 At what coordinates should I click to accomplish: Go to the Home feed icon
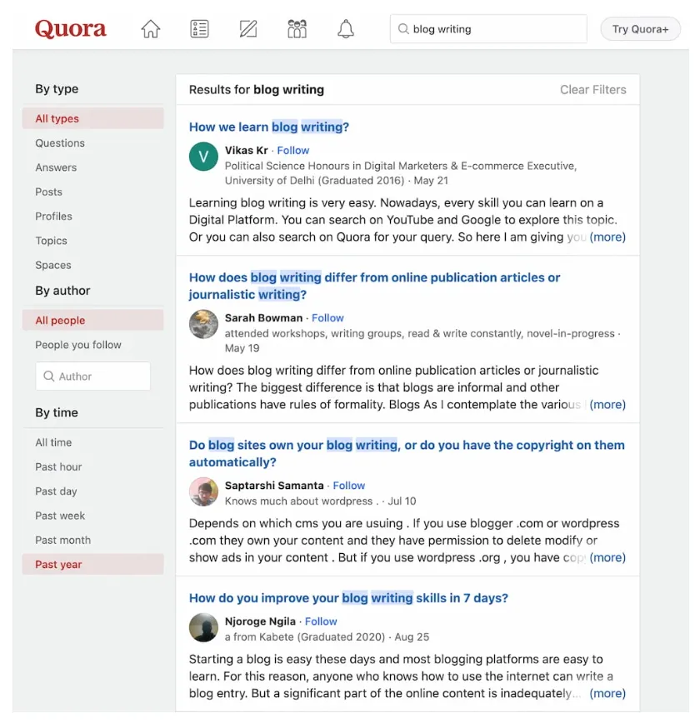click(151, 29)
